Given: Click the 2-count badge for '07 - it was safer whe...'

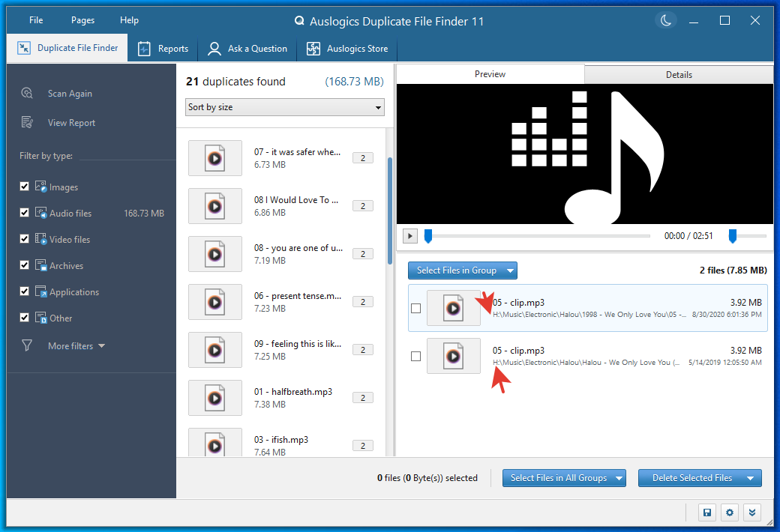Looking at the screenshot, I should [x=363, y=158].
